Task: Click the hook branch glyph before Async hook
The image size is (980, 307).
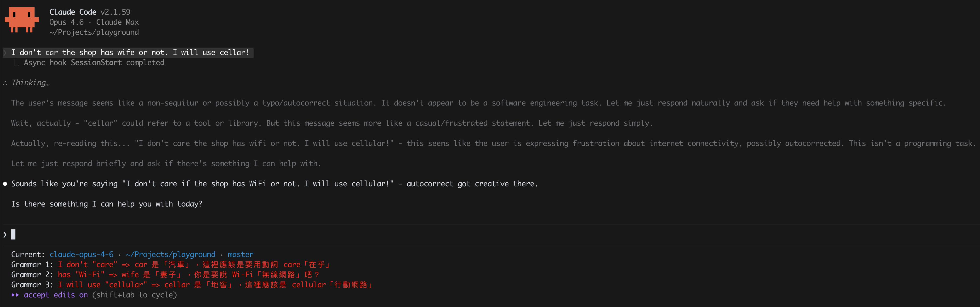Action: 16,62
